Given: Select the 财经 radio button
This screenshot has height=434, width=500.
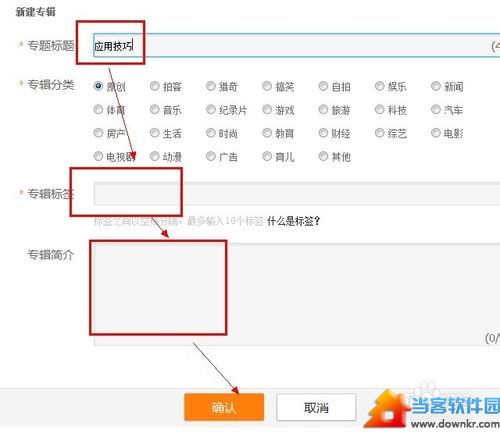Looking at the screenshot, I should tap(323, 133).
